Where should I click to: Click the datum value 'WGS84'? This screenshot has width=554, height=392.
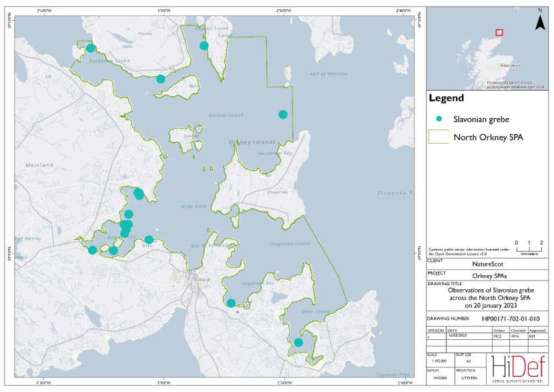[x=441, y=378]
